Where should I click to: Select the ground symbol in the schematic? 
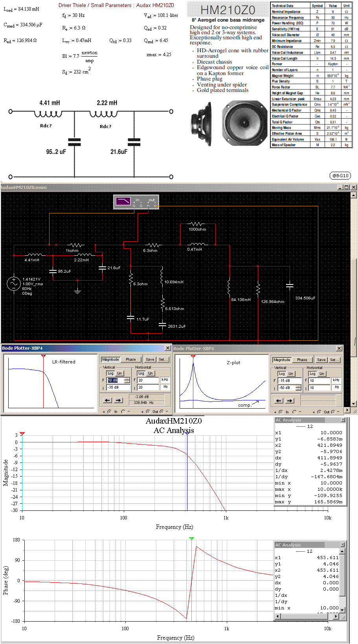(x=77, y=291)
